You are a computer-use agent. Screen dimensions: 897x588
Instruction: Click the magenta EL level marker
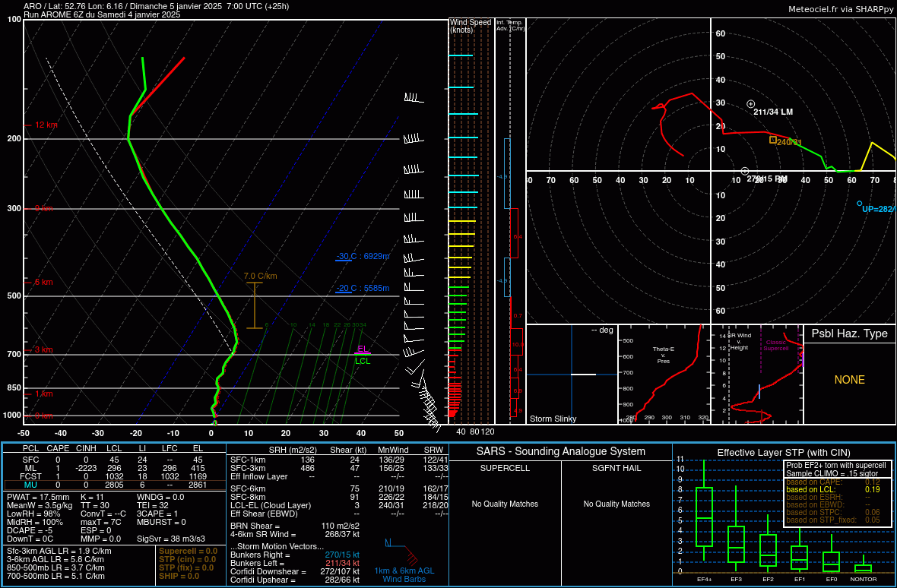[363, 349]
